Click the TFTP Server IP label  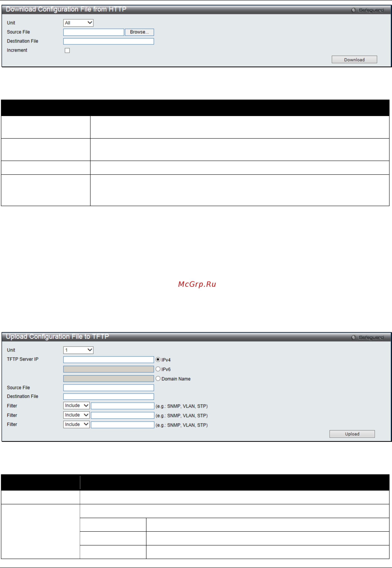pyautogui.click(x=23, y=359)
